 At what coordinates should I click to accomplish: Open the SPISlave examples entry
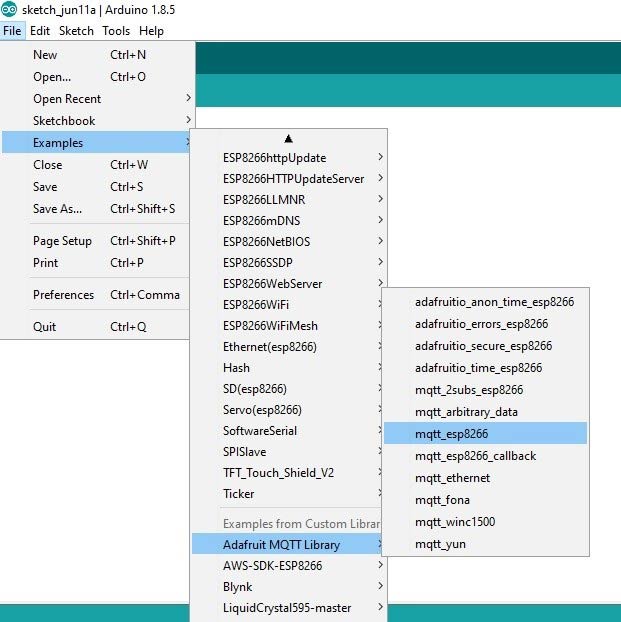[286, 452]
